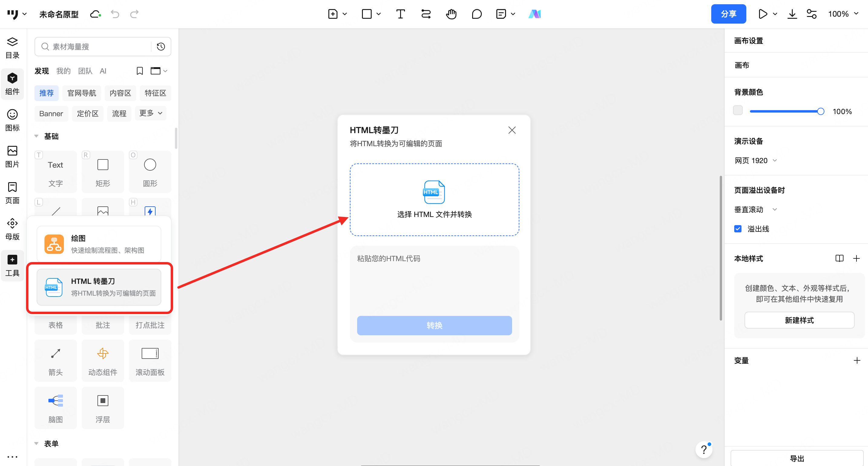This screenshot has height=466, width=868.
Task: Click the download icon in top bar
Action: [792, 14]
